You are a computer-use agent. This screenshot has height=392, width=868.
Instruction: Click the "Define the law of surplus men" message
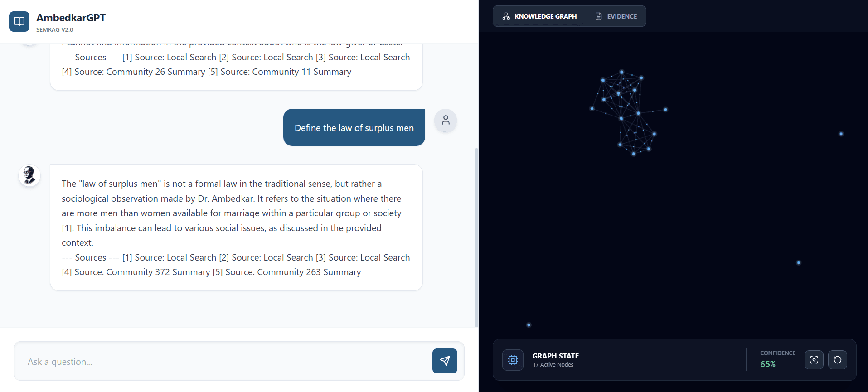[x=354, y=127]
